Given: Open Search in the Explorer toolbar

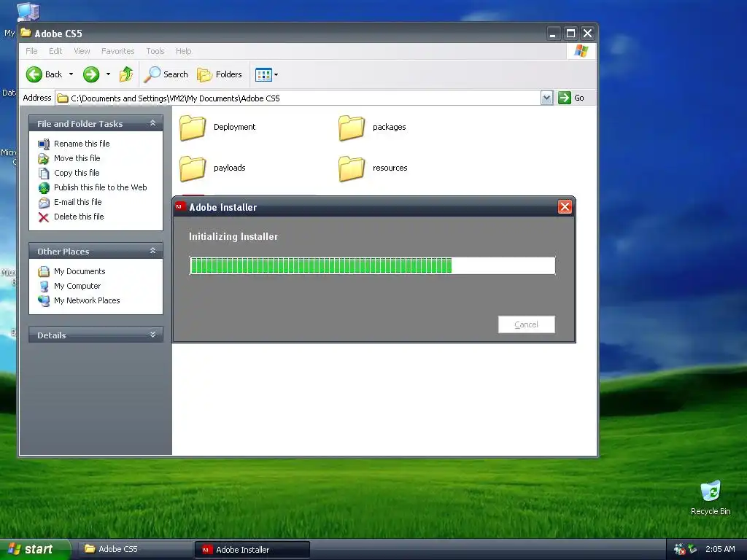Looking at the screenshot, I should pyautogui.click(x=166, y=74).
